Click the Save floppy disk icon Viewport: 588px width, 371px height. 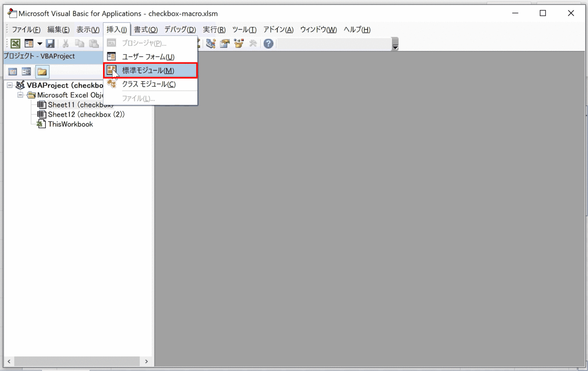coord(50,44)
